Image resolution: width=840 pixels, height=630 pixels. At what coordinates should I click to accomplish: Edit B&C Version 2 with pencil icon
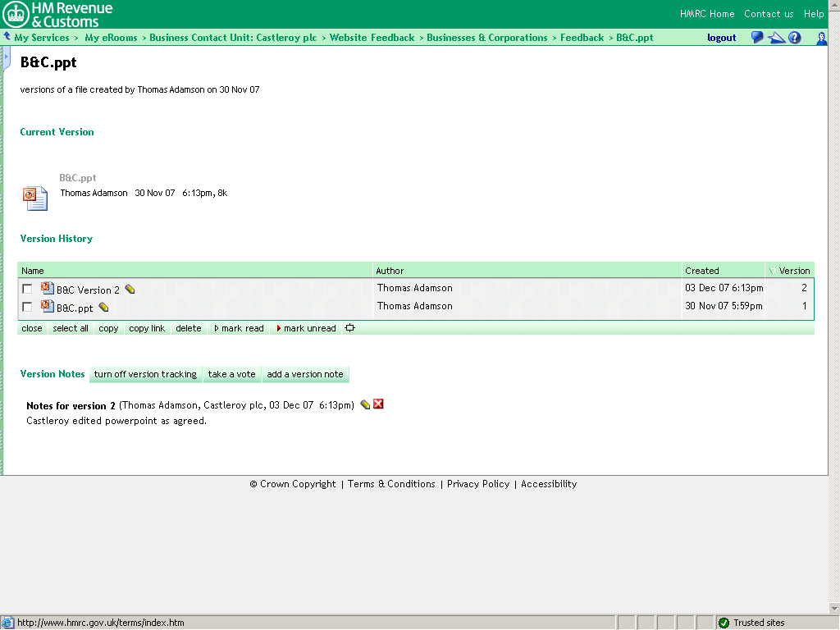point(130,290)
